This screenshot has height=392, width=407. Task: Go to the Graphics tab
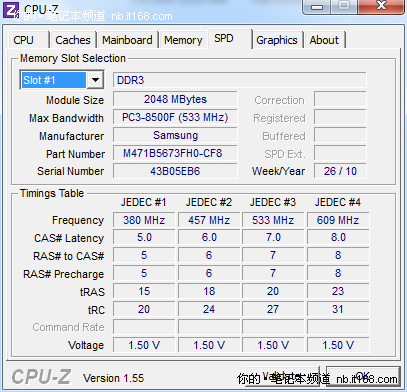(x=277, y=40)
